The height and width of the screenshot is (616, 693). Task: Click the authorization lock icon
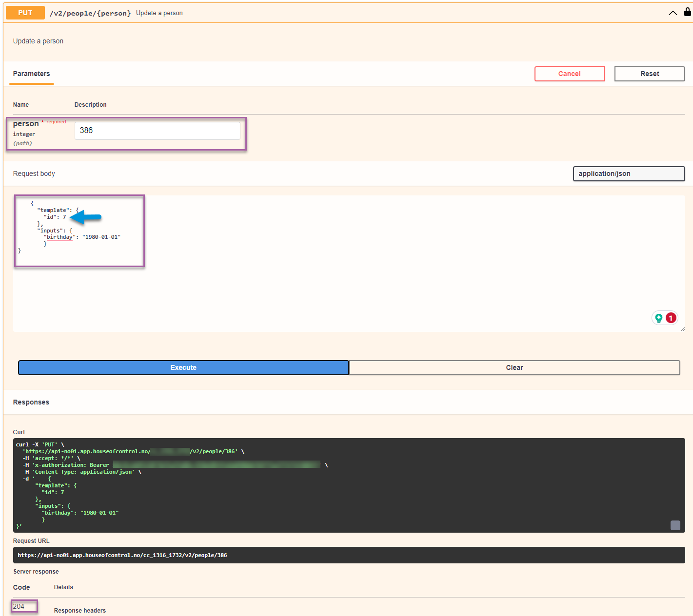point(687,12)
